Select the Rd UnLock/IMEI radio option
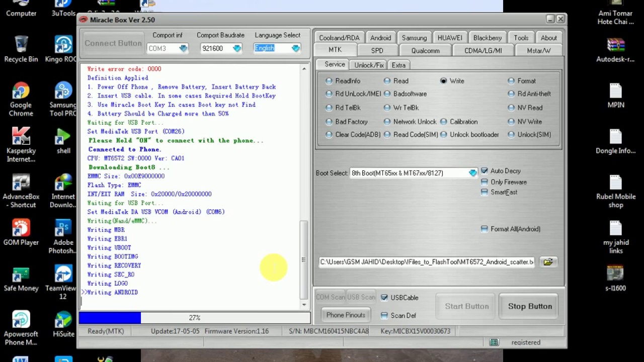The image size is (644, 362). click(354, 94)
